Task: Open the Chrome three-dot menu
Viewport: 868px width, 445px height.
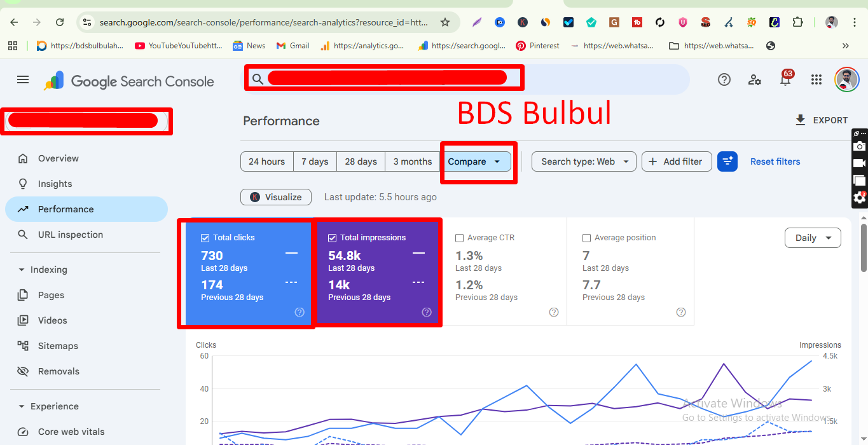Action: click(x=853, y=22)
